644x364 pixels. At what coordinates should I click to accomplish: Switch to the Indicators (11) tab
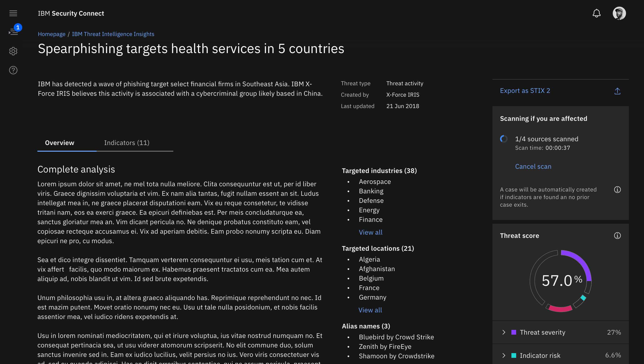coord(135,143)
